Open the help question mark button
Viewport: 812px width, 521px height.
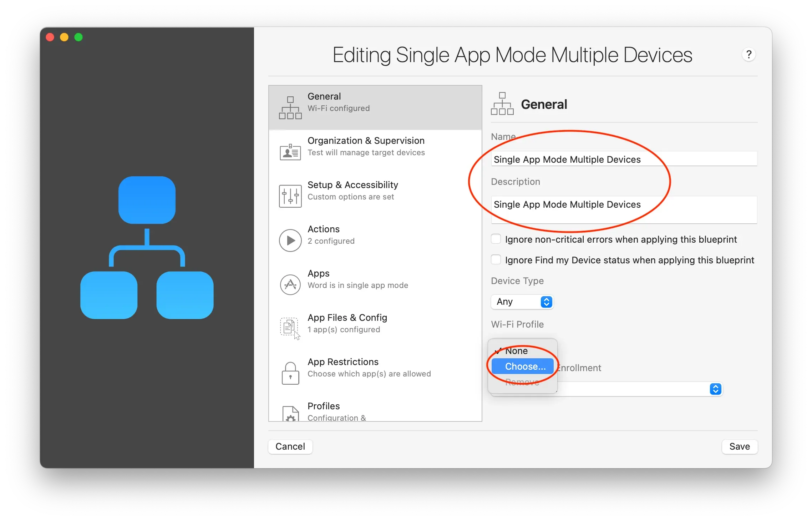[x=748, y=55]
